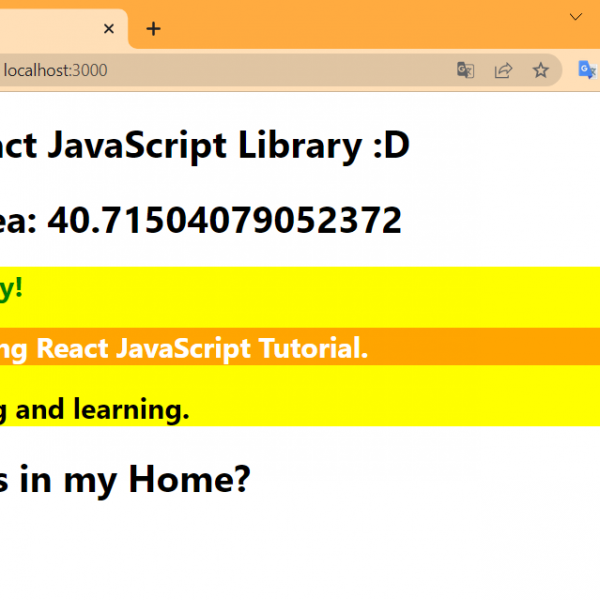This screenshot has width=600, height=600.
Task: Click the orange highlighted banner
Action: tap(480, 346)
